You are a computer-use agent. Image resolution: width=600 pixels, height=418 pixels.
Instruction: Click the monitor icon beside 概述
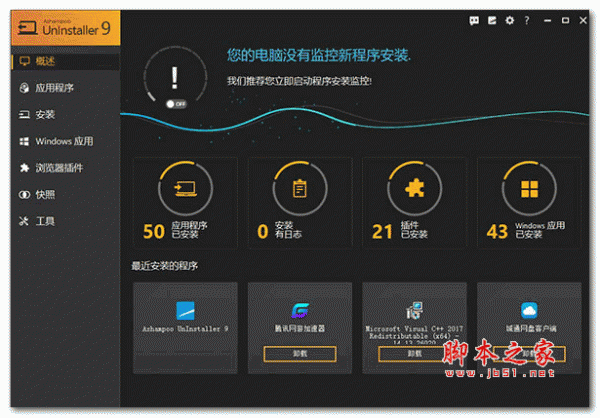tap(24, 61)
